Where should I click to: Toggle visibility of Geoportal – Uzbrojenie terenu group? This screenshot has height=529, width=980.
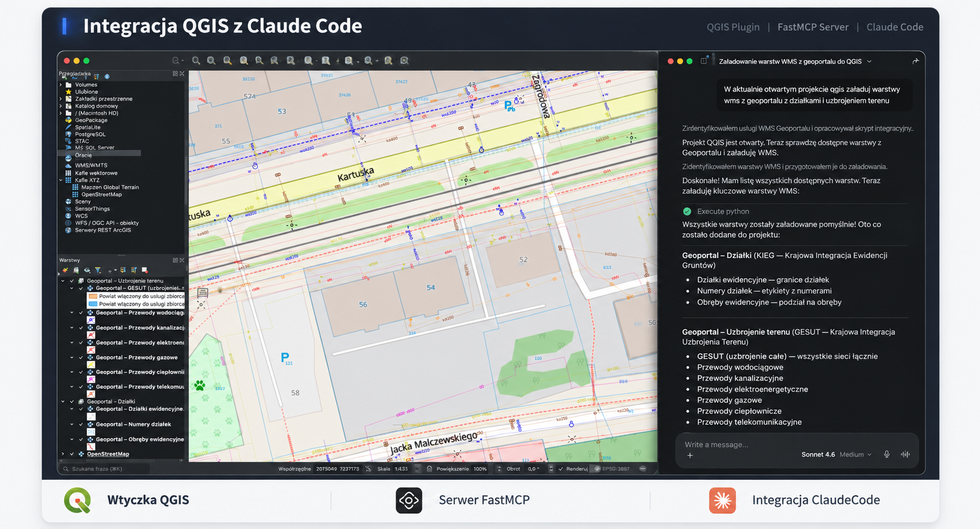72,281
